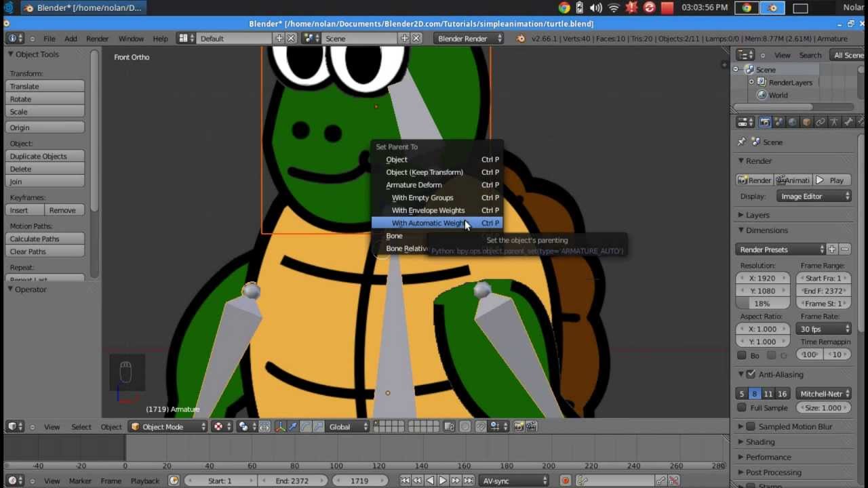
Task: Select the Object properties tab icon
Action: point(806,122)
